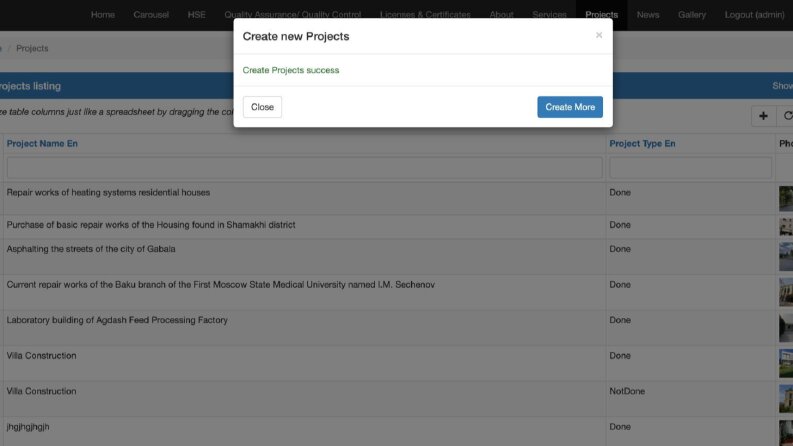Screen dimensions: 793x446
Task: Sort by Project Name En column header
Action: coord(42,144)
